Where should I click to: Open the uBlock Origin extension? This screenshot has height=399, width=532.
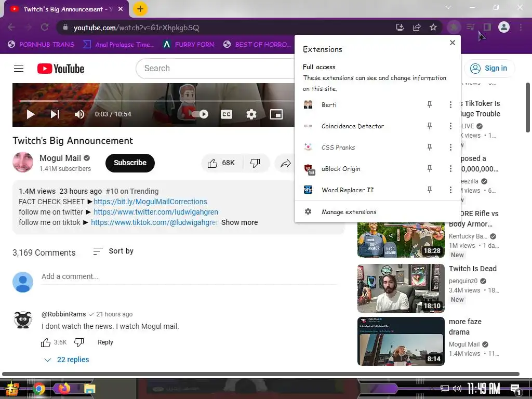tap(360, 169)
